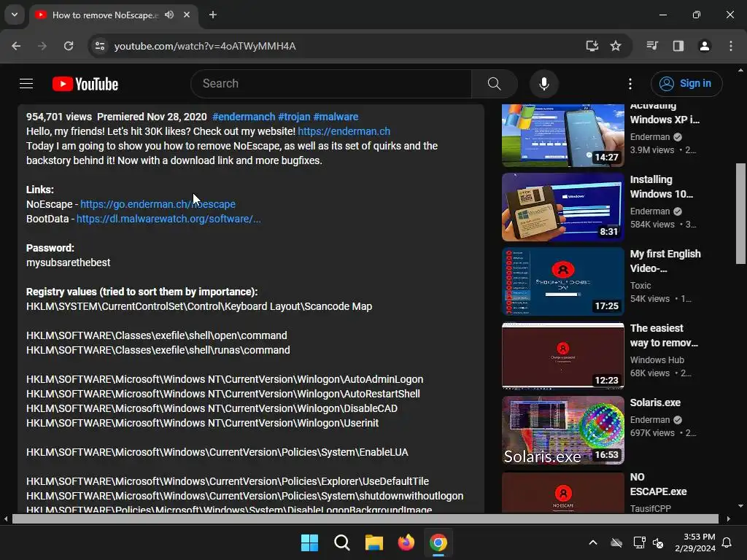Click the Winlogon\AutoAdminLogon registry line
This screenshot has width=747, height=560.
(225, 379)
